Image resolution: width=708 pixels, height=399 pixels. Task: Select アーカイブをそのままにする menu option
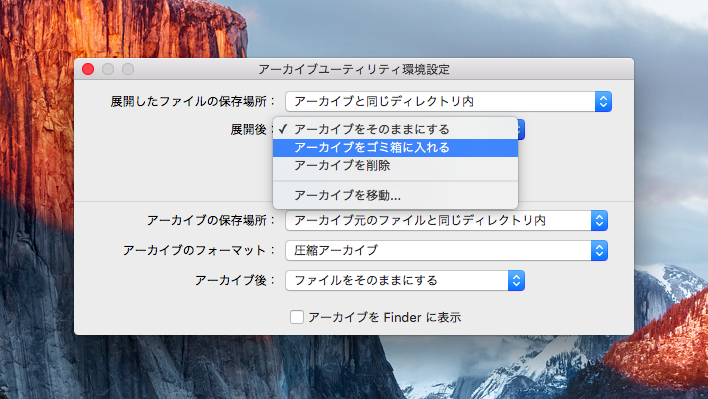click(x=395, y=130)
